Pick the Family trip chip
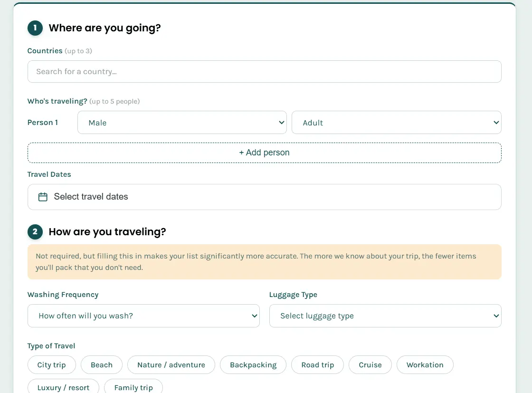This screenshot has width=532, height=393. tap(133, 387)
